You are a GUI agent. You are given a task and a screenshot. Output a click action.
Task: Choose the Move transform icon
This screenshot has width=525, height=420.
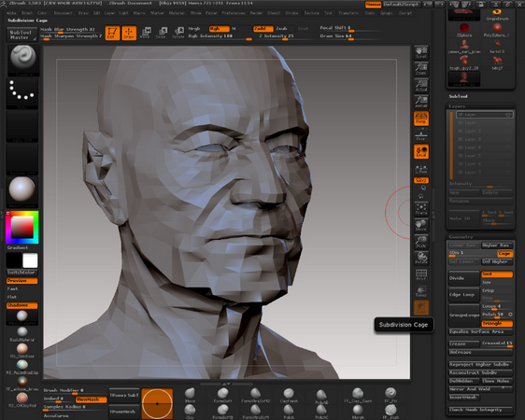coord(146,33)
